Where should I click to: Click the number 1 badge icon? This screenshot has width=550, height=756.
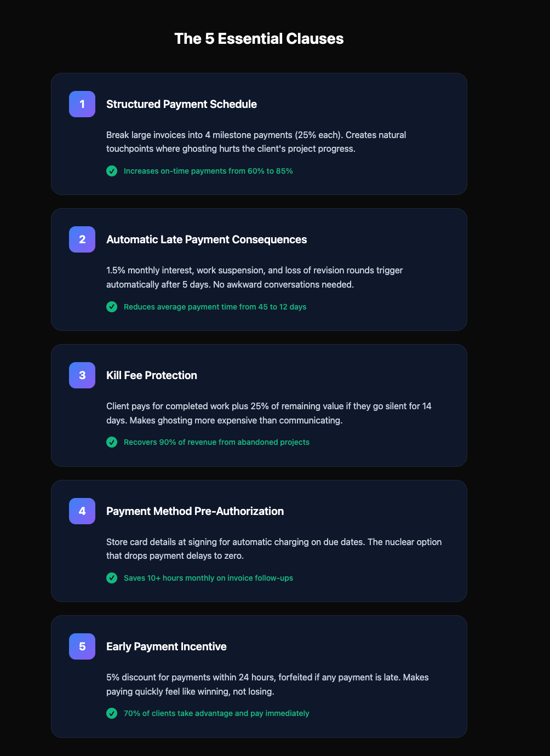82,104
